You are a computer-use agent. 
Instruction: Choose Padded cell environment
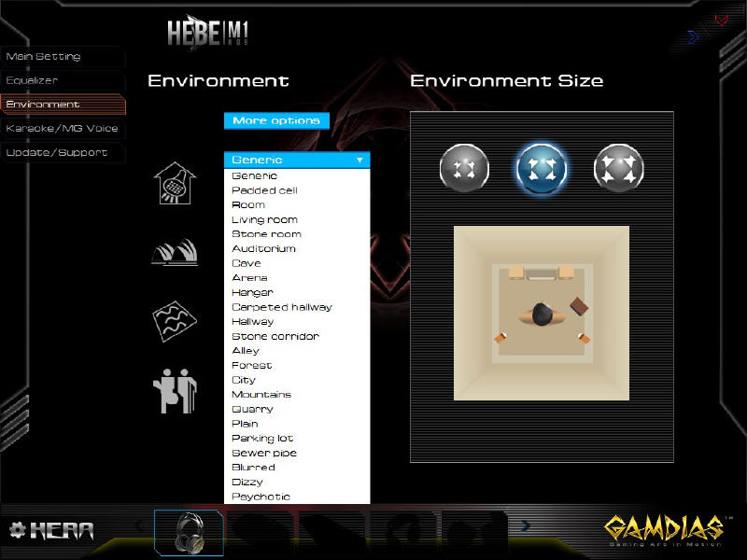click(297, 190)
